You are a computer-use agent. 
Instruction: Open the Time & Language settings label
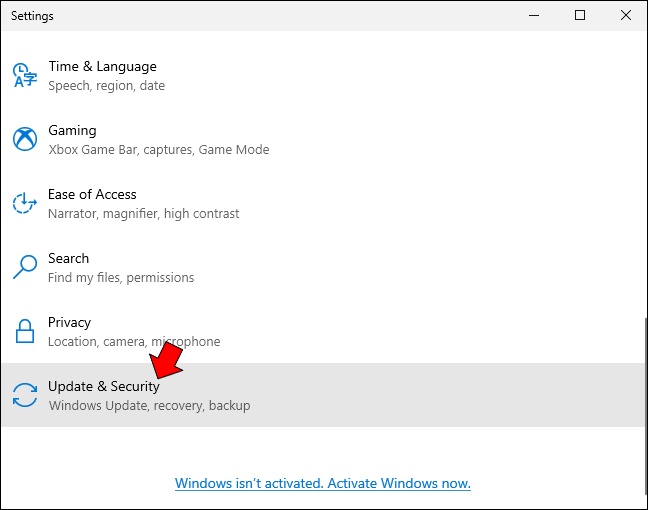[x=102, y=66]
